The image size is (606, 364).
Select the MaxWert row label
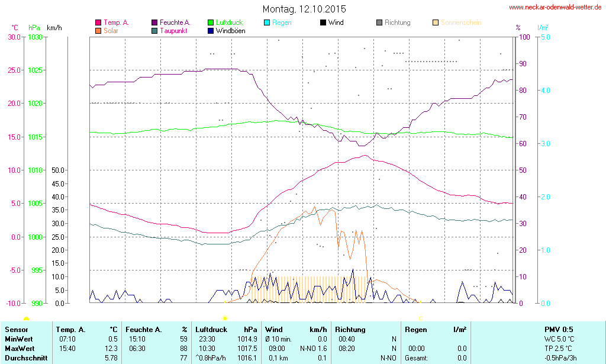click(x=20, y=349)
